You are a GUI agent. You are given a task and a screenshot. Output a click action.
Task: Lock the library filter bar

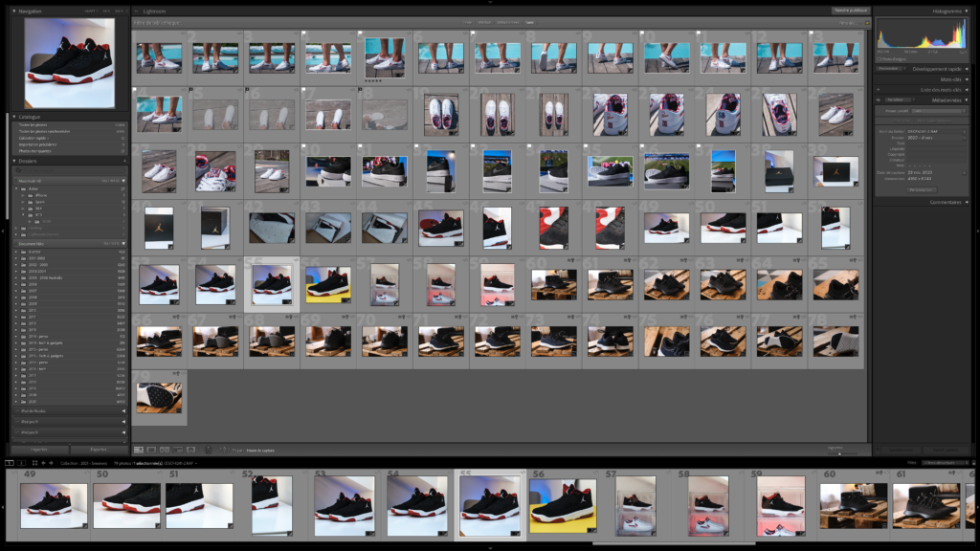[x=867, y=23]
